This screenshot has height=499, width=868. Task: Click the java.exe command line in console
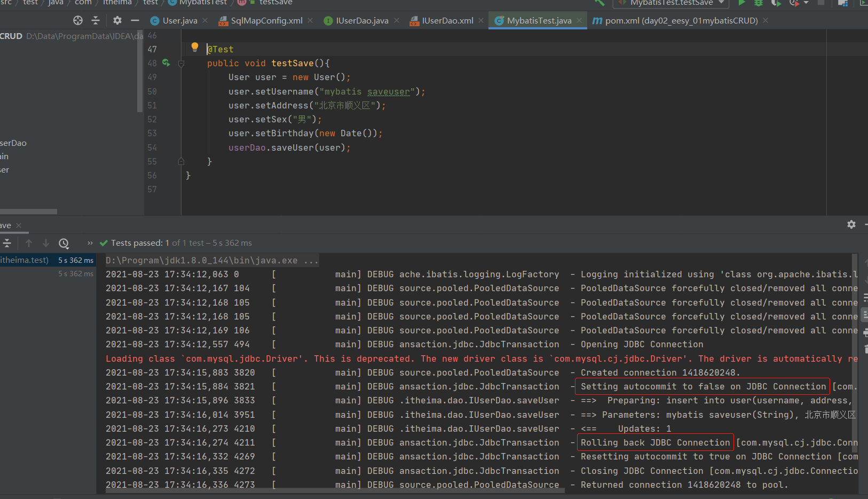[212, 261]
